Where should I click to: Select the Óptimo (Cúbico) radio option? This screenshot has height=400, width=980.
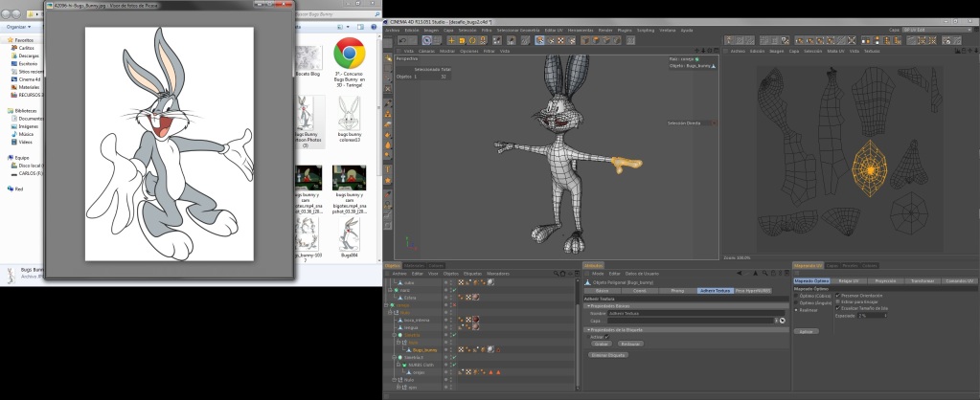[x=796, y=296]
